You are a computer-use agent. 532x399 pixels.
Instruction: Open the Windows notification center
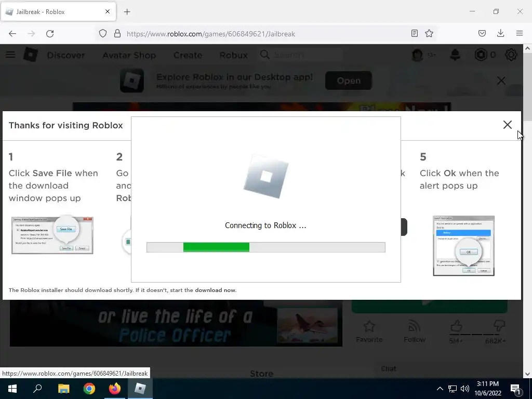pyautogui.click(x=516, y=389)
